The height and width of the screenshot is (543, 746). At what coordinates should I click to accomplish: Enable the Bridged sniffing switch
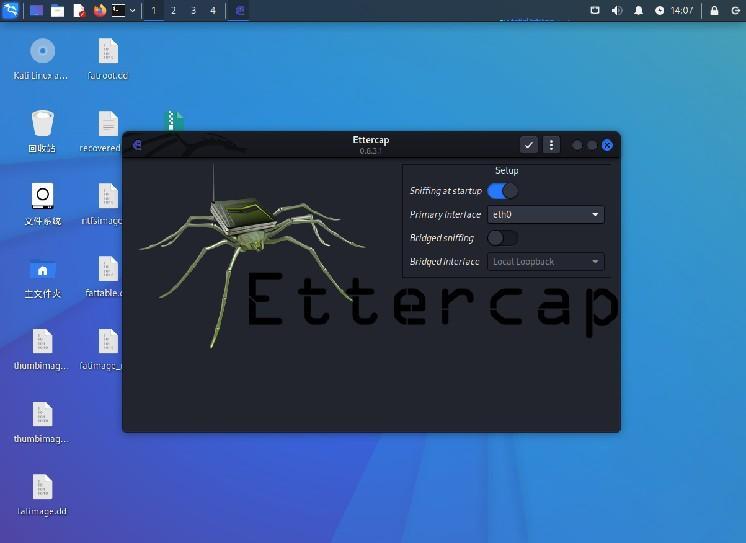503,237
